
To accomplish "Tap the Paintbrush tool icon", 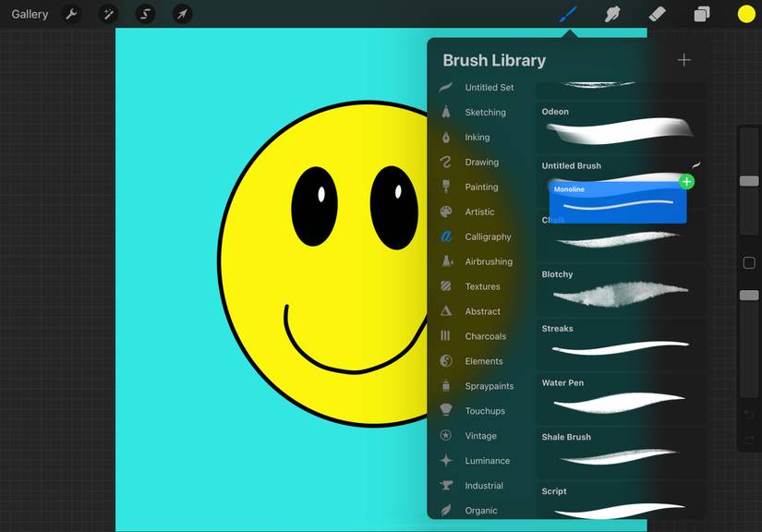I will point(568,14).
